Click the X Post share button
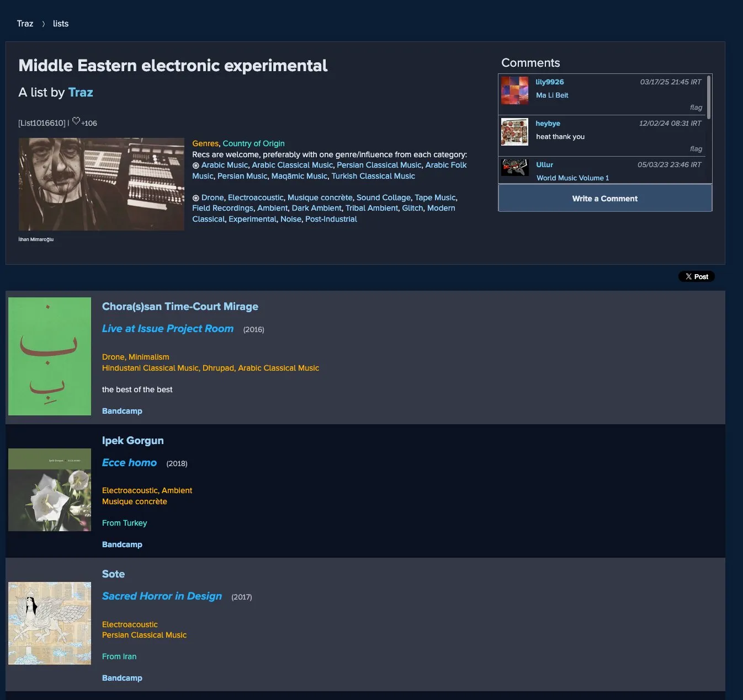 point(696,276)
